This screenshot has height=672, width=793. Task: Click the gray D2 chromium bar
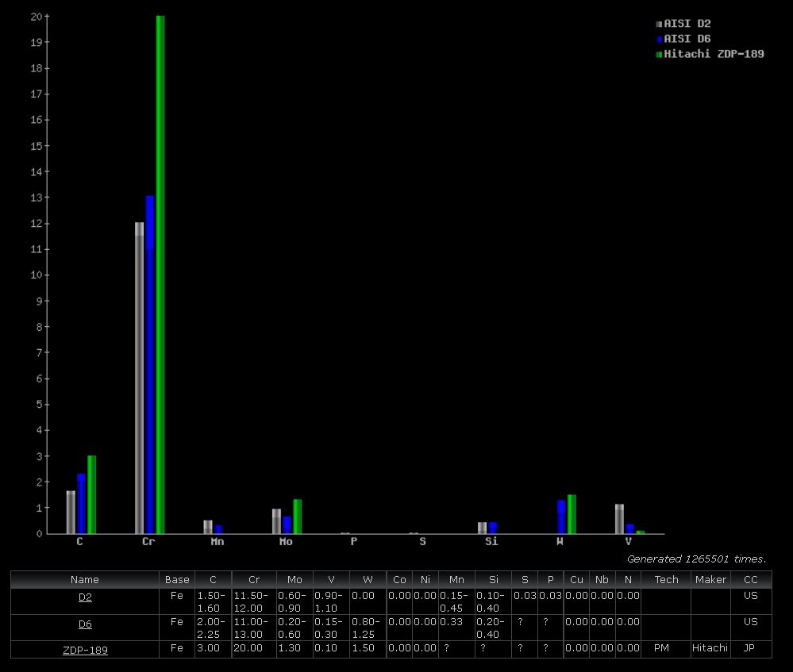coord(139,378)
